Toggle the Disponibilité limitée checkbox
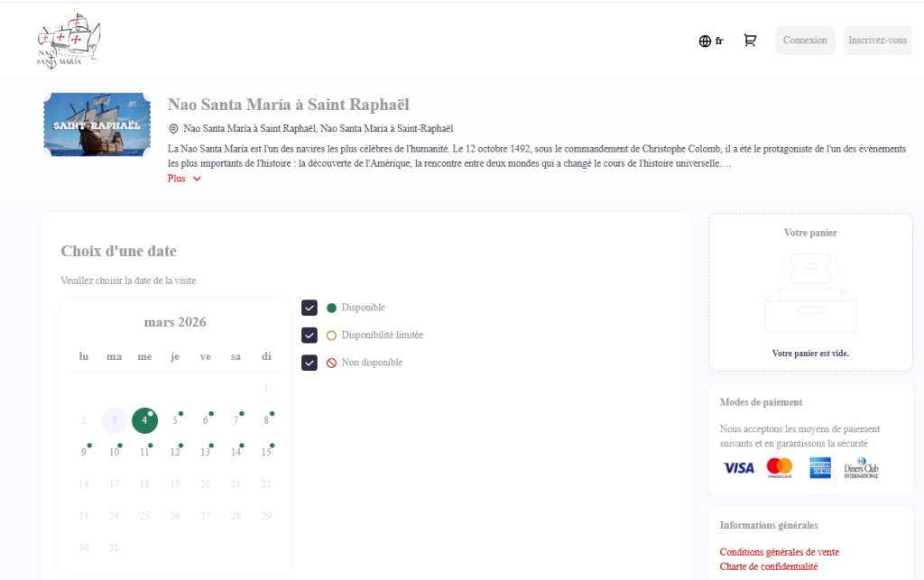The image size is (924, 580). [x=310, y=336]
